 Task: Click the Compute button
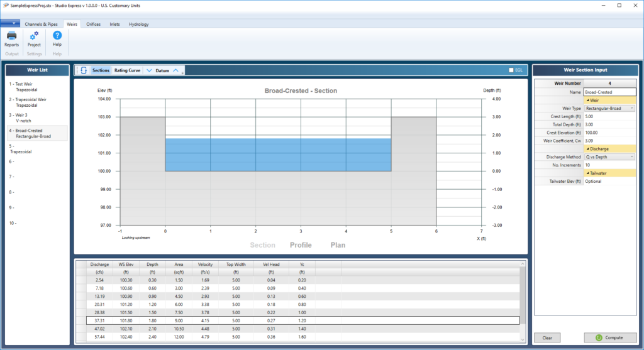pyautogui.click(x=610, y=337)
